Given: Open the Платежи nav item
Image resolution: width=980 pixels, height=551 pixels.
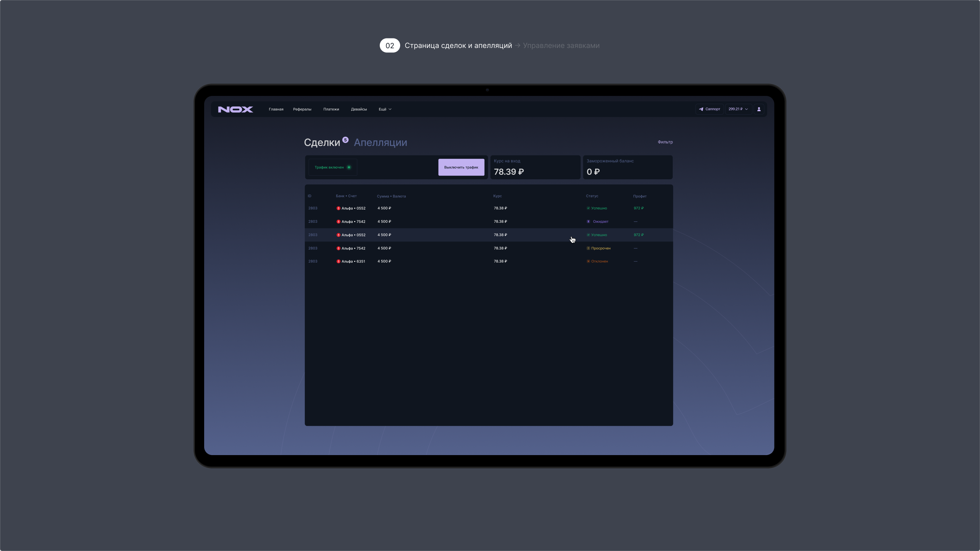Looking at the screenshot, I should point(331,109).
